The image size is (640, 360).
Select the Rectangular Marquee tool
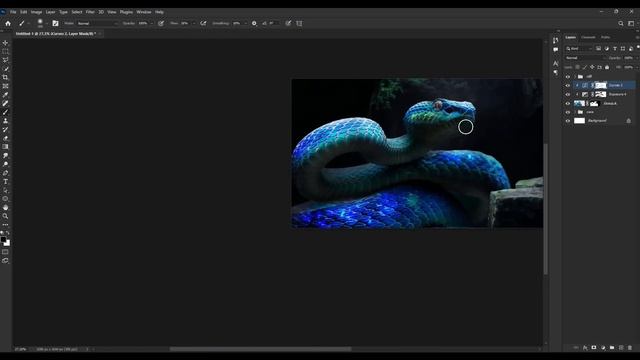[x=5, y=51]
